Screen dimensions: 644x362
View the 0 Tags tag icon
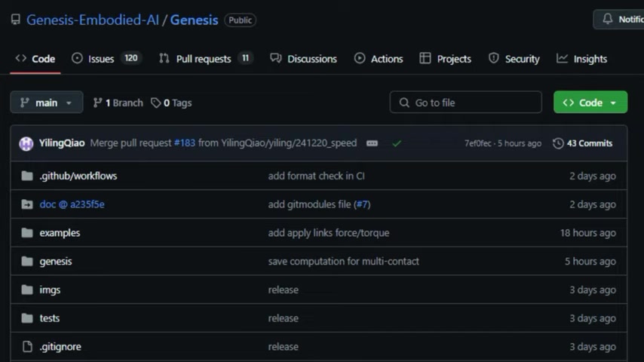tap(155, 103)
